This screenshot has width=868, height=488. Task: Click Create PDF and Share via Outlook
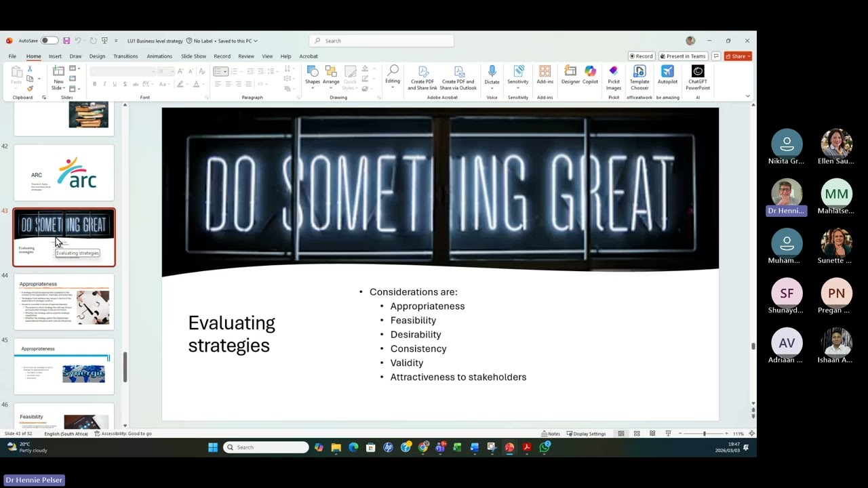click(x=458, y=79)
